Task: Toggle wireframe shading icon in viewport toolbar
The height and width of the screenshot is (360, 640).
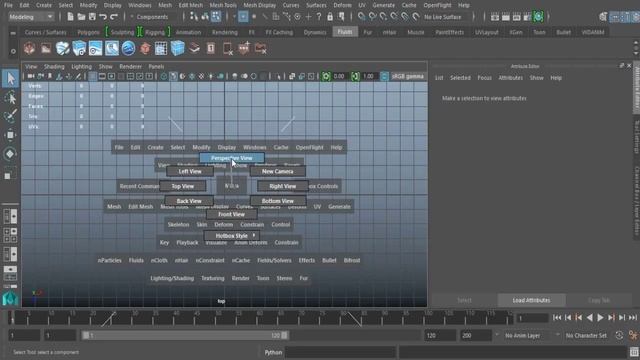Action: [164, 76]
